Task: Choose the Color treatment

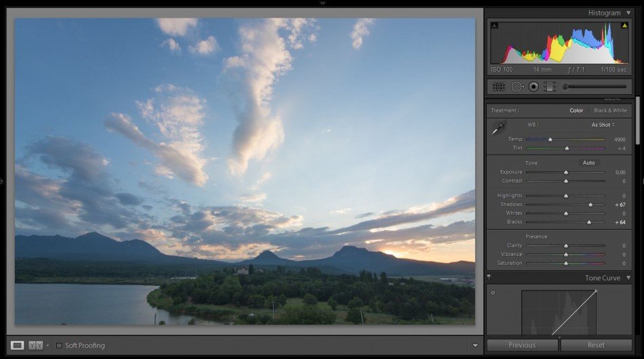Action: pyautogui.click(x=576, y=110)
